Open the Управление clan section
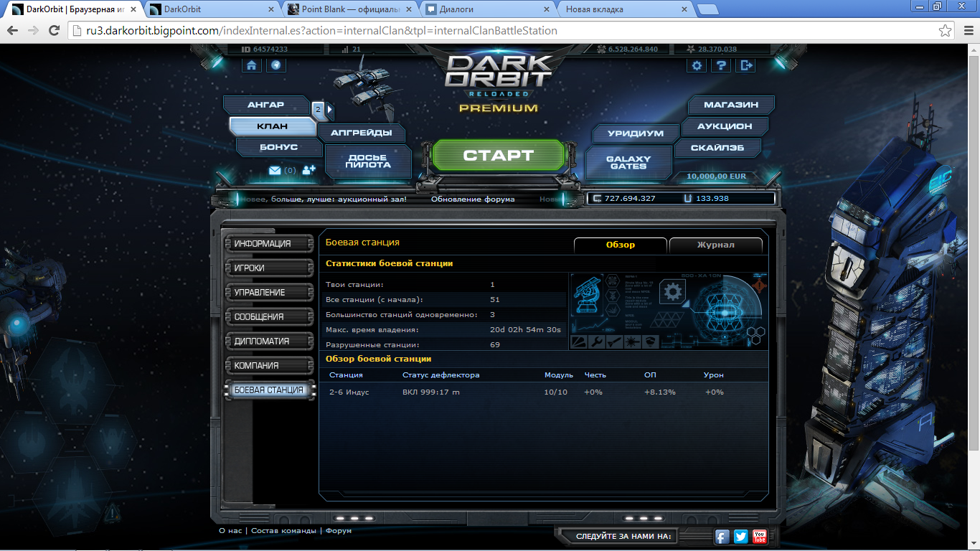980x551 pixels. coord(269,293)
